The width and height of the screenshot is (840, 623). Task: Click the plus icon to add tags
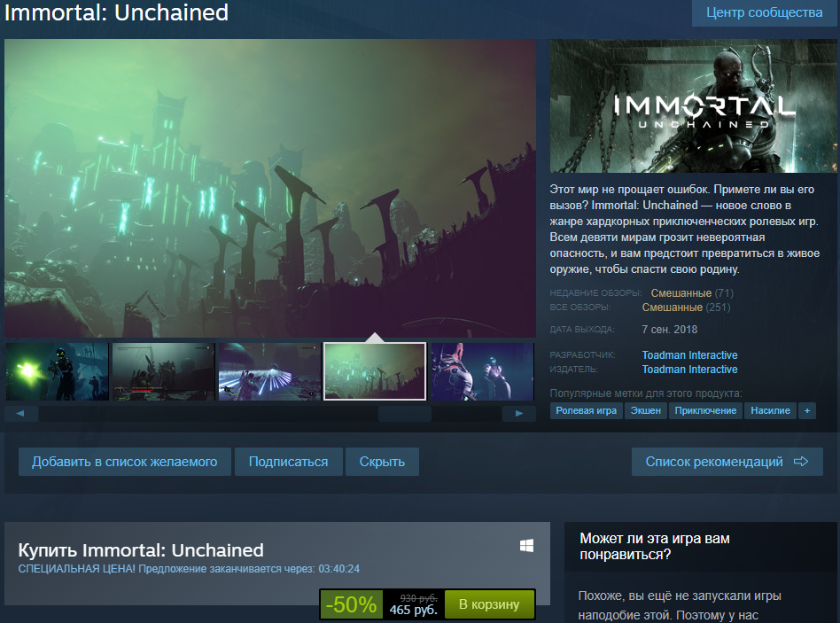click(x=807, y=411)
